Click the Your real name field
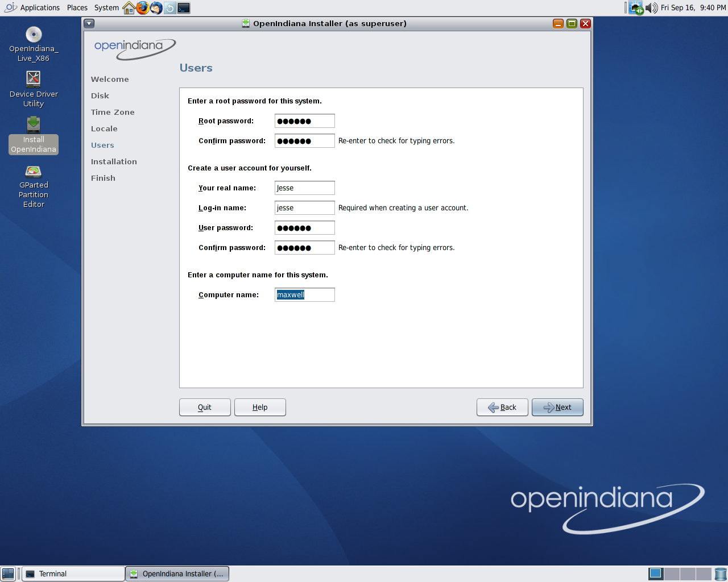 coord(305,188)
